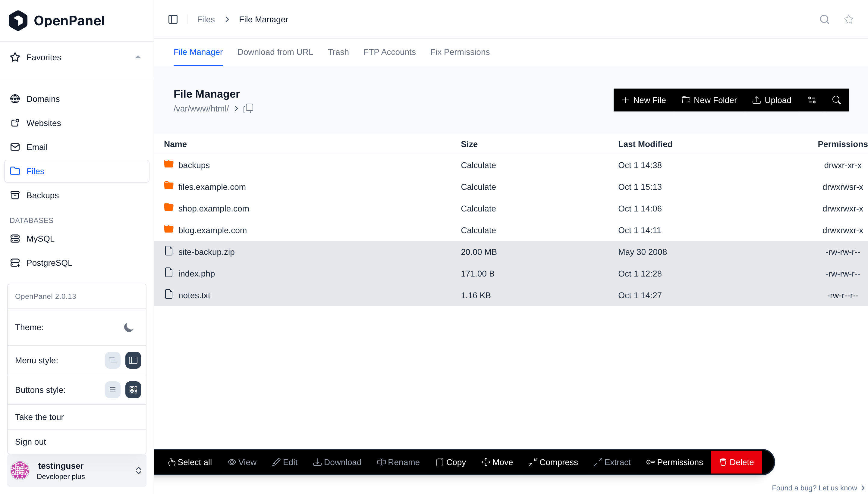Add page to favorites with star icon
868x494 pixels.
pyautogui.click(x=849, y=19)
